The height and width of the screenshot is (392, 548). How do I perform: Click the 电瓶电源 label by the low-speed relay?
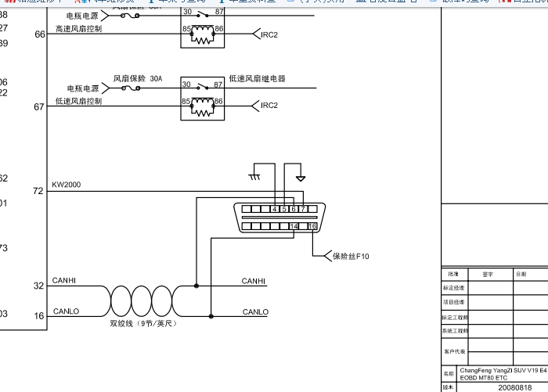point(83,88)
